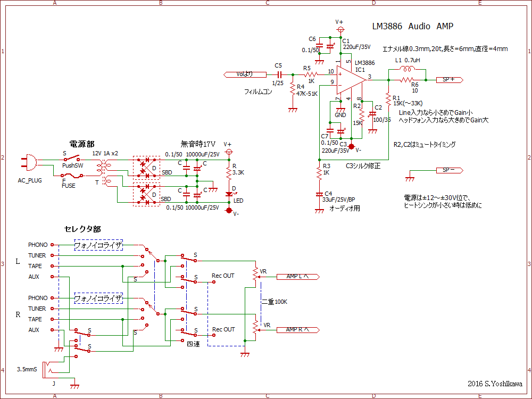Select the LM3886 Audio AMP title text
Screen dimensions: 532x399
pos(412,26)
